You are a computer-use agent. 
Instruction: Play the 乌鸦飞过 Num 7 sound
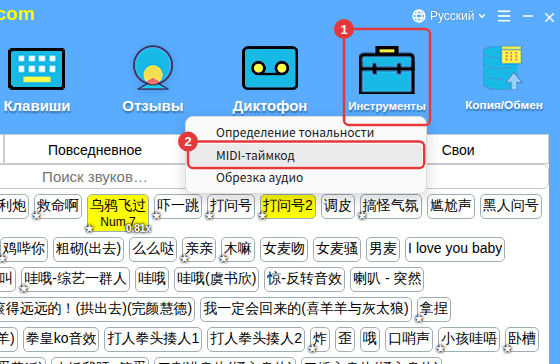click(118, 213)
